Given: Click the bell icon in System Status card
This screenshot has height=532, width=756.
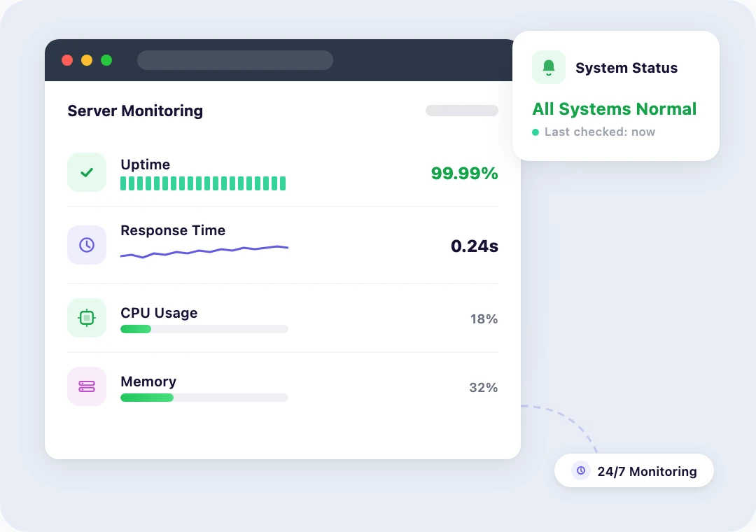Looking at the screenshot, I should pos(548,66).
